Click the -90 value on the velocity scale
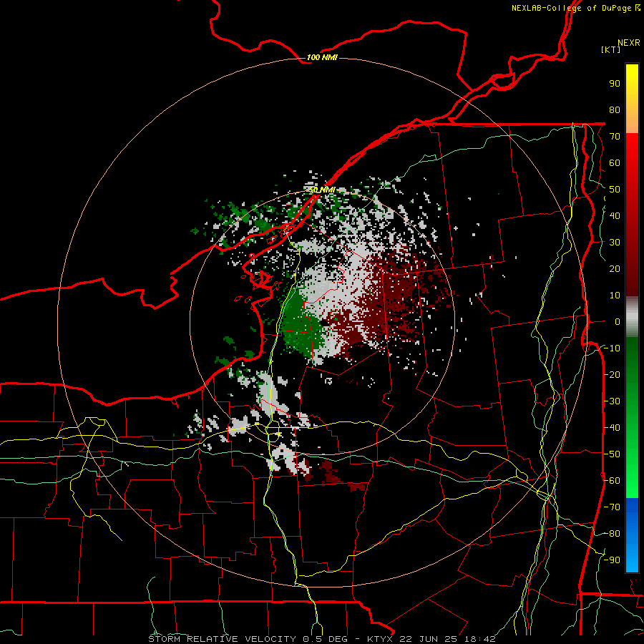This screenshot has height=644, width=644. pyautogui.click(x=612, y=560)
